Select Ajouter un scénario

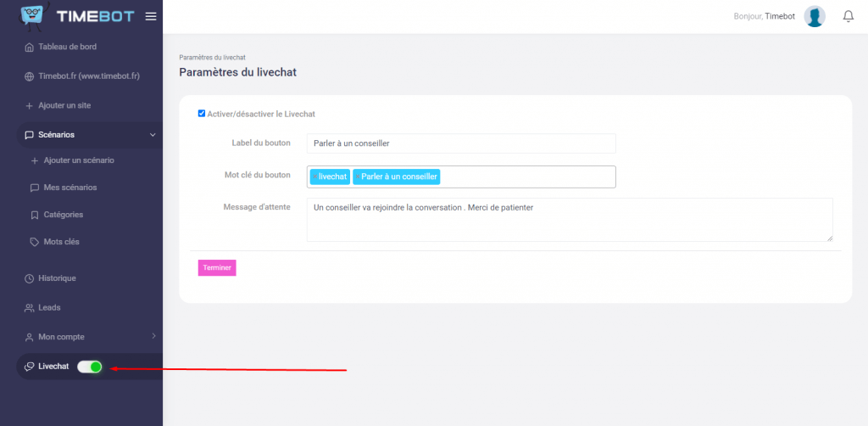tap(79, 160)
